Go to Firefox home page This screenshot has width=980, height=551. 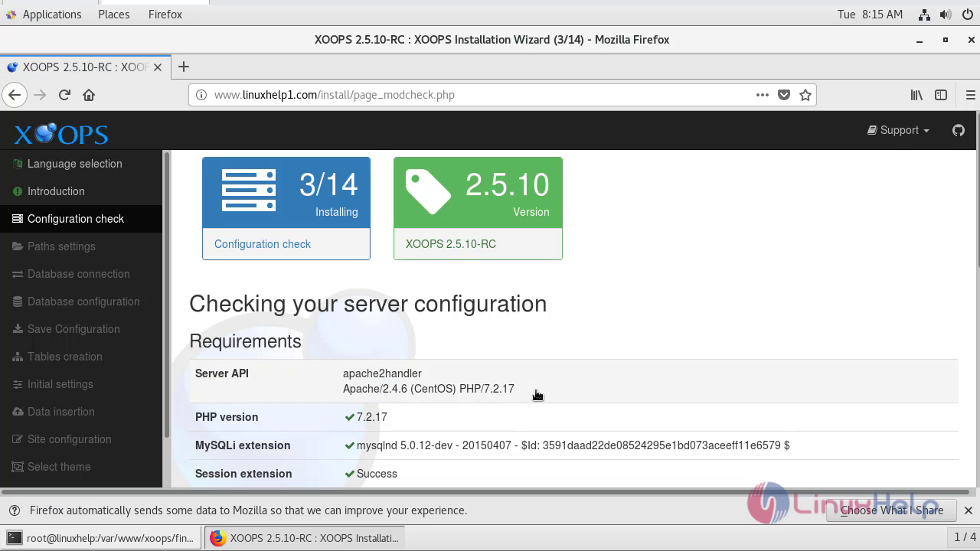tap(89, 95)
